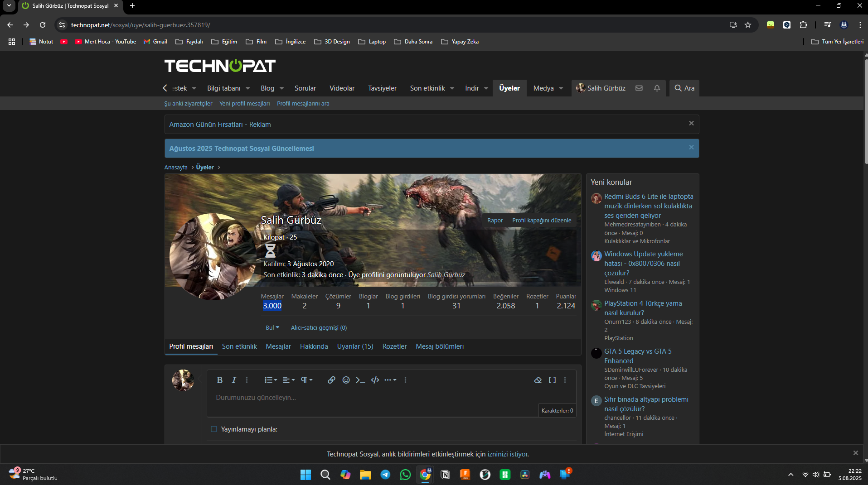The height and width of the screenshot is (485, 868).
Task: Expand the Bul dropdown
Action: [272, 327]
